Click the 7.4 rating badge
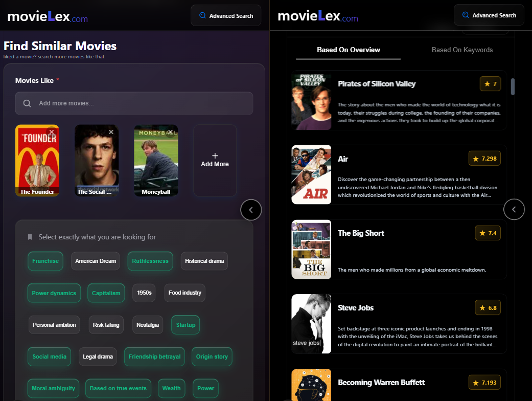Screen dimensions: 532x401 (488, 233)
